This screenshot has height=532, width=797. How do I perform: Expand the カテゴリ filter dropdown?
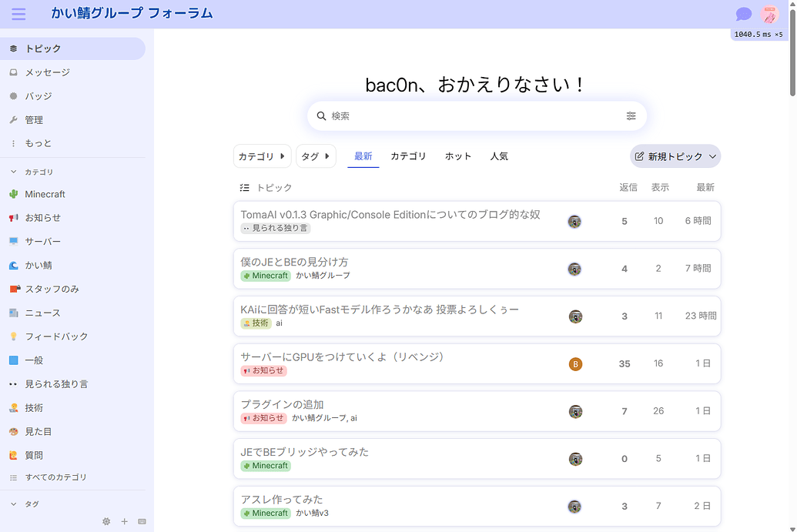pyautogui.click(x=262, y=156)
